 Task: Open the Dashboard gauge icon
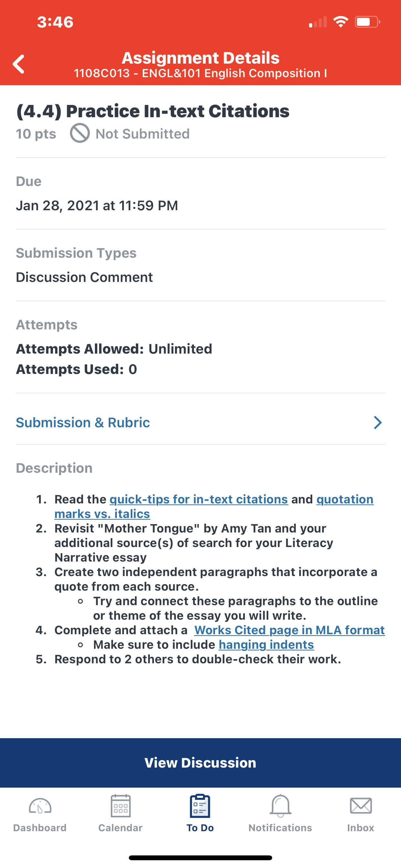pyautogui.click(x=40, y=806)
